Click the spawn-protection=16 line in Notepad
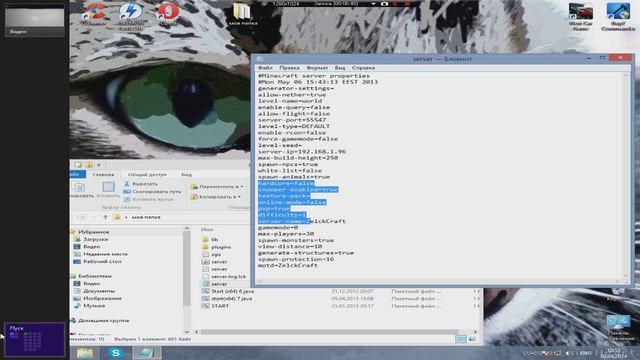The height and width of the screenshot is (360, 640). (x=296, y=259)
